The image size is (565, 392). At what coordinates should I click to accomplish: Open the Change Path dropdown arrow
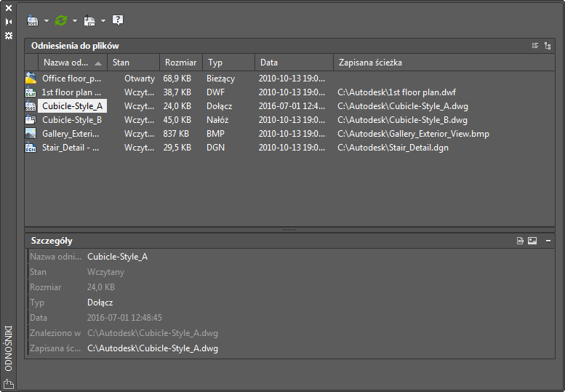click(103, 20)
